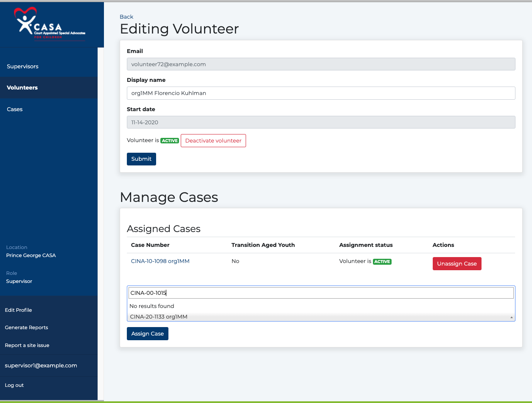This screenshot has height=403, width=532.
Task: Click the ACTIVE badge in Assignment status
Action: point(382,262)
